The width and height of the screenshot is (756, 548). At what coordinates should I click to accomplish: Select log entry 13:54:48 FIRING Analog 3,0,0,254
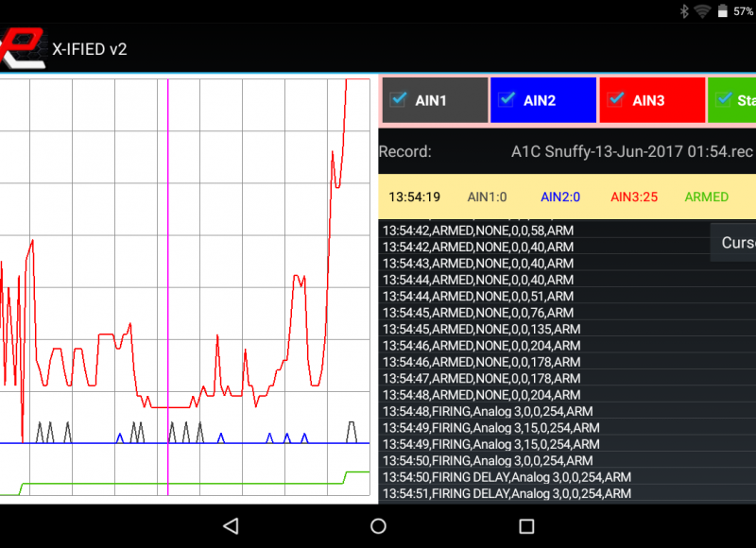click(x=490, y=411)
